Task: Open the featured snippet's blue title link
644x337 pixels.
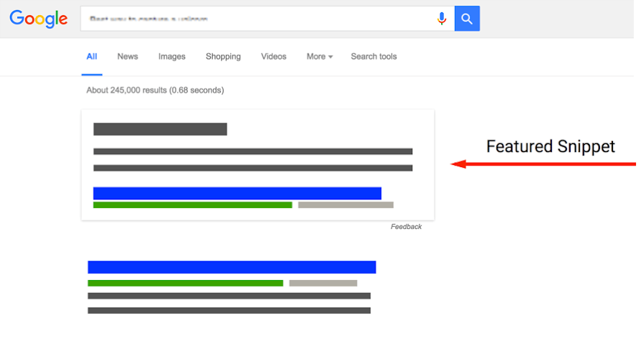Action: tap(237, 193)
